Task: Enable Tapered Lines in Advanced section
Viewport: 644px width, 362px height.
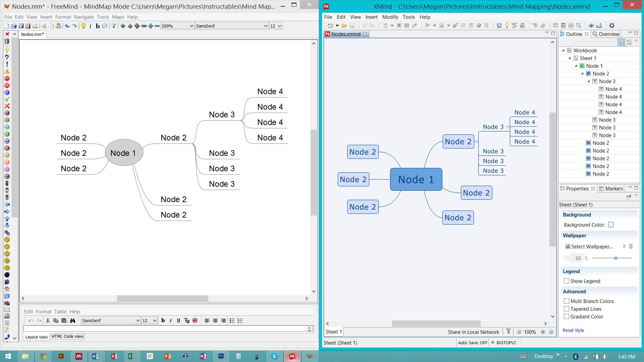Action: 567,309
